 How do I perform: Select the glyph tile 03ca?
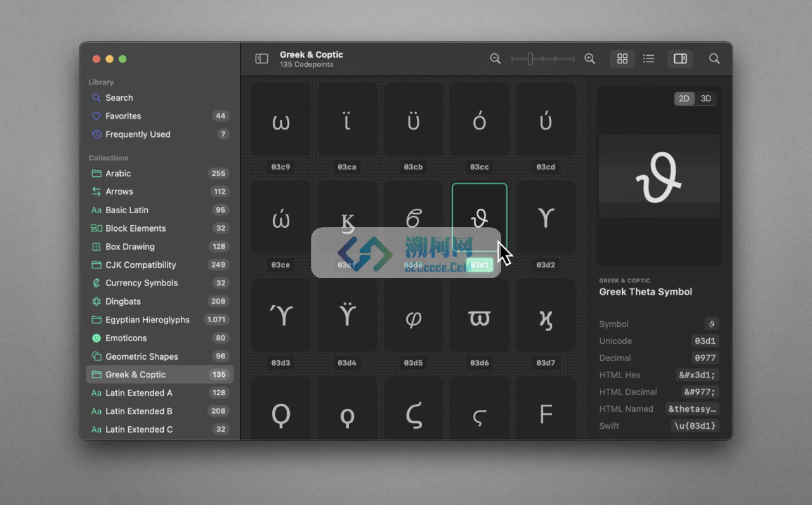347,121
